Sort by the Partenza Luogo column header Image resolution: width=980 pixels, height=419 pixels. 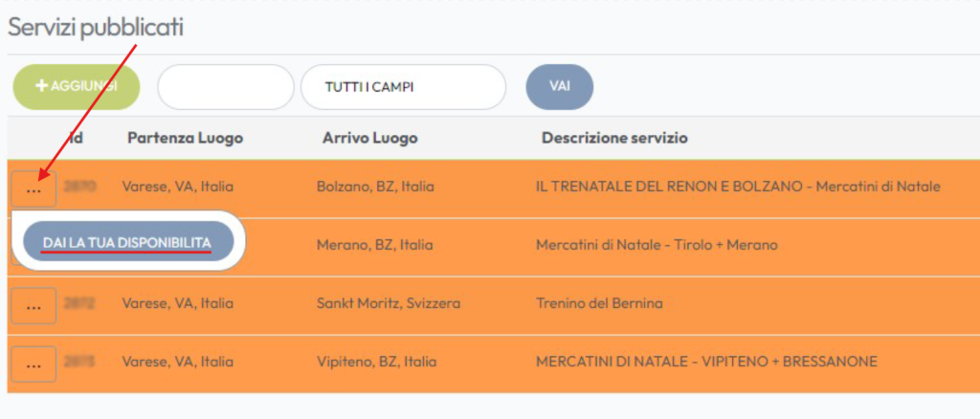[x=185, y=138]
